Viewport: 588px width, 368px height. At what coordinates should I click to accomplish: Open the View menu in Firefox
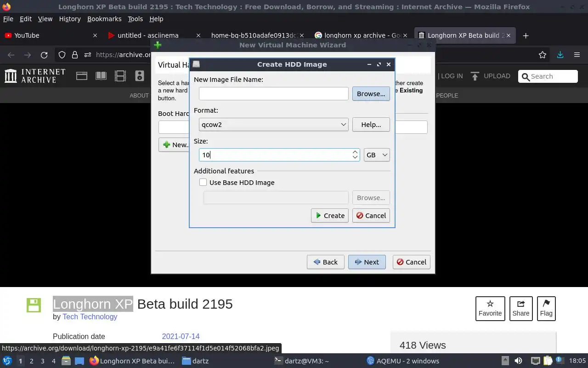[x=45, y=19]
